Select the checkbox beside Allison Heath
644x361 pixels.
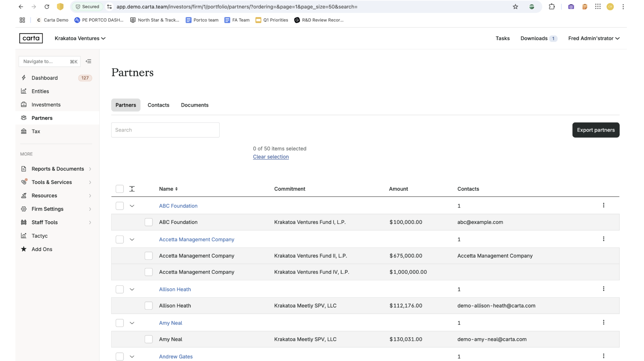119,289
